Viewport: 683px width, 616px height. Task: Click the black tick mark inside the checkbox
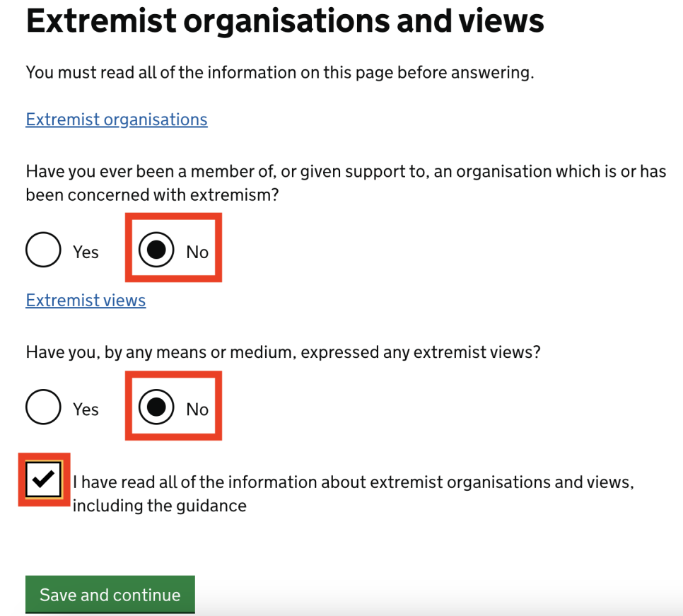(x=44, y=479)
